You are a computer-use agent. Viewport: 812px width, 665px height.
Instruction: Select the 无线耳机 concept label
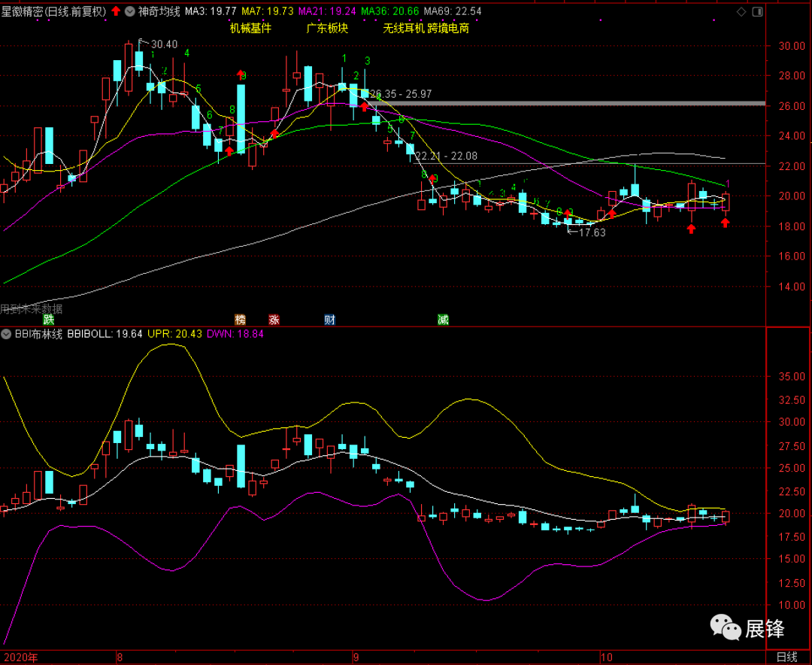404,28
